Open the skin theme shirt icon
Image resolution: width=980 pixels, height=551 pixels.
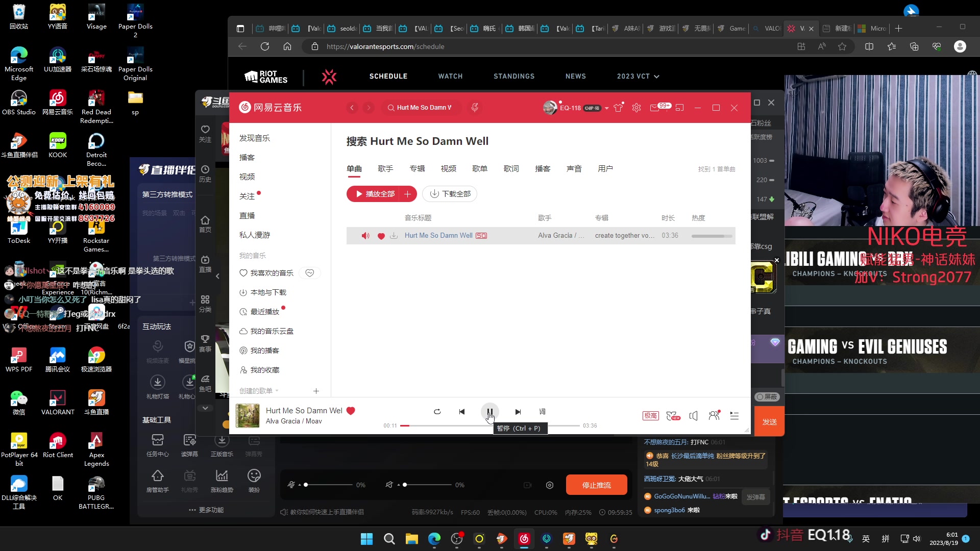click(x=619, y=108)
